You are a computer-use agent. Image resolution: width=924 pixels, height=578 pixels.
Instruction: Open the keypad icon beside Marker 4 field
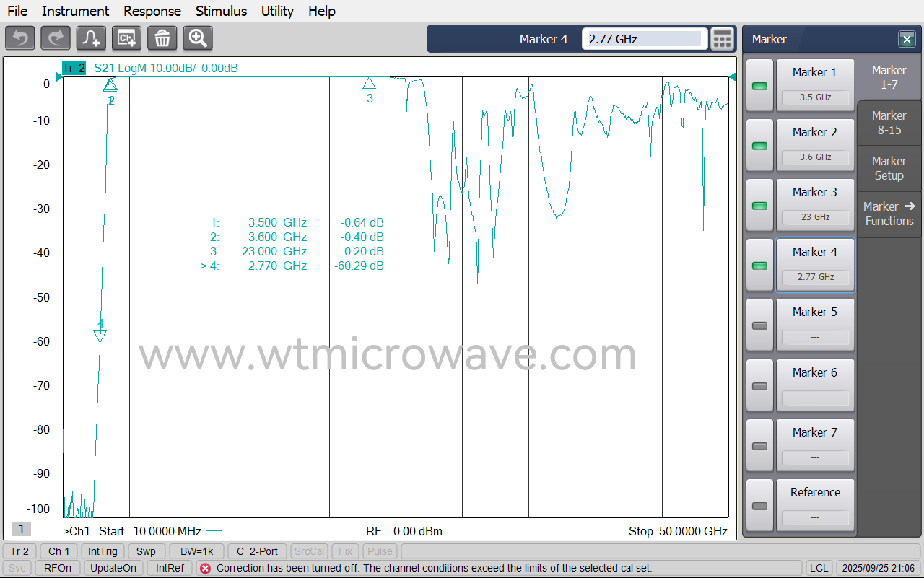point(722,38)
